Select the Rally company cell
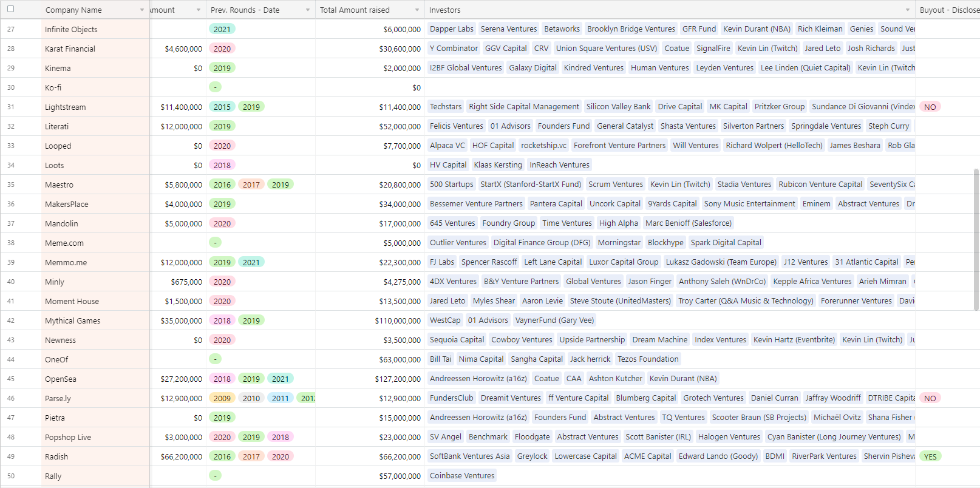This screenshot has width=980, height=488. tap(95, 476)
